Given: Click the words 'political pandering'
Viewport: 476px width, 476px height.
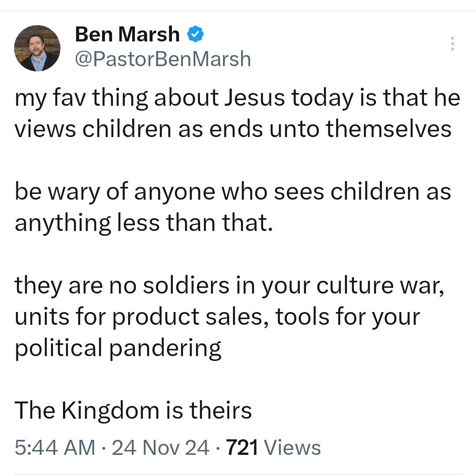Looking at the screenshot, I should [118, 348].
